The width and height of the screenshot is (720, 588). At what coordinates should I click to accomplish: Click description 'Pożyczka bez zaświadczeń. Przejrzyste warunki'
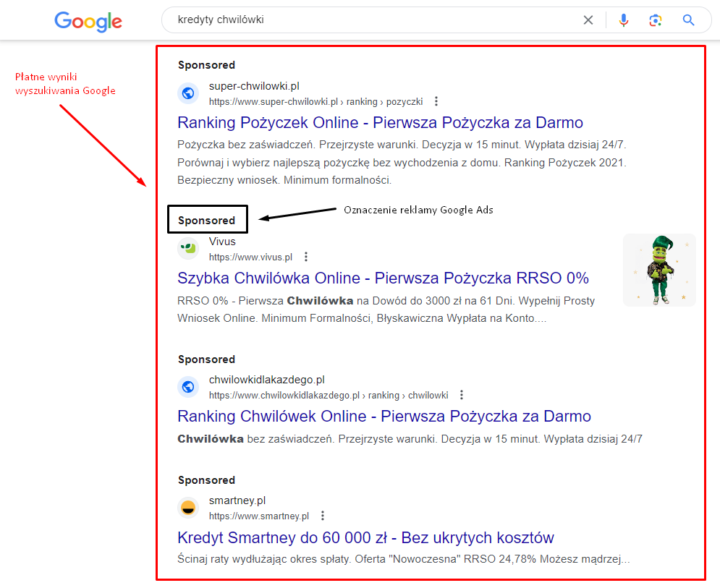click(402, 162)
